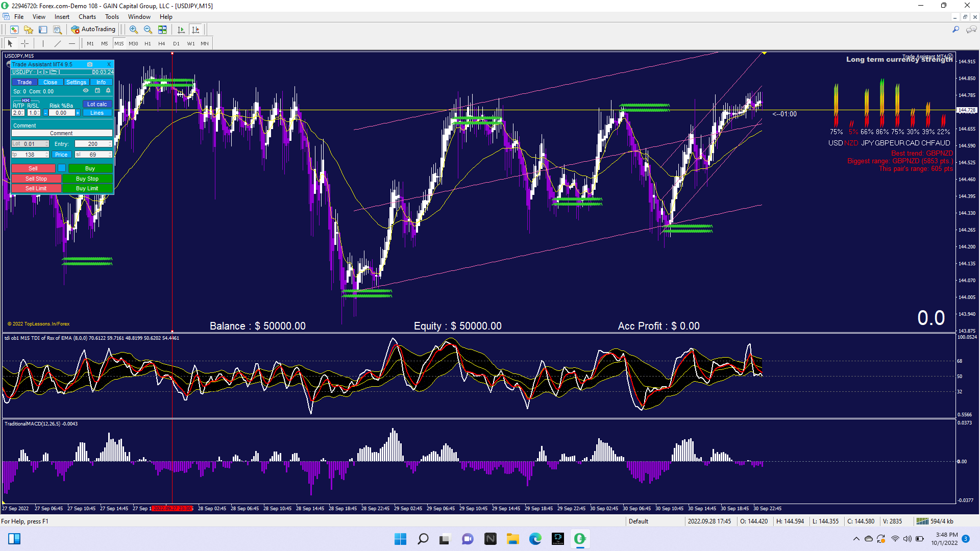Screen dimensions: 980x551
Task: Click the Zoom In chart magnifier
Action: [133, 30]
